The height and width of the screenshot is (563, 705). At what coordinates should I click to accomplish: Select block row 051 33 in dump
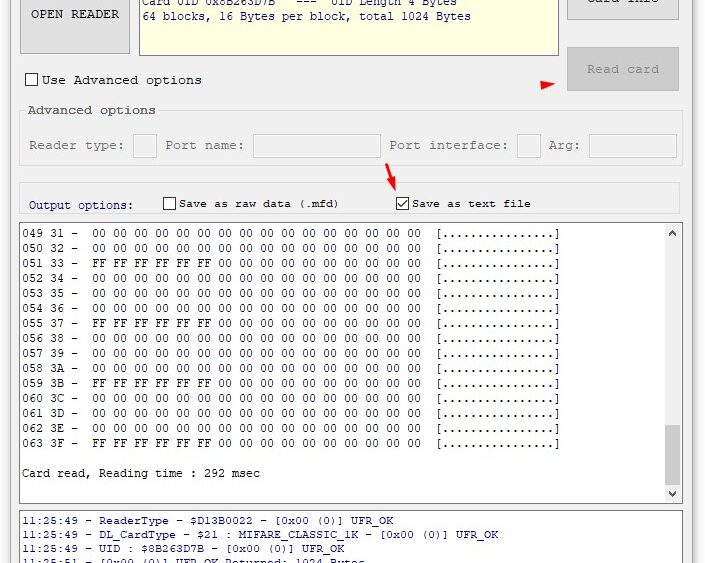click(290, 263)
